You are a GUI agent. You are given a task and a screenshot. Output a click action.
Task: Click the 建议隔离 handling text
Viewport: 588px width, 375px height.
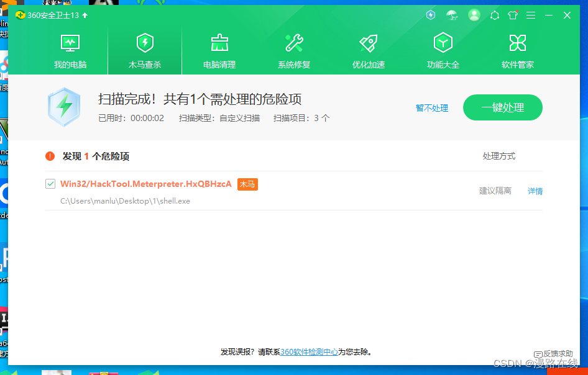click(x=495, y=191)
